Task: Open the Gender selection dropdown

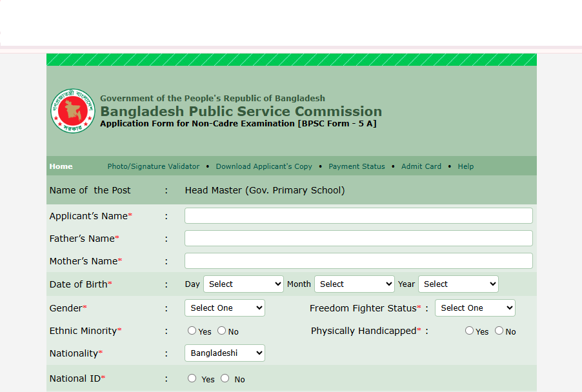Action: pyautogui.click(x=225, y=308)
